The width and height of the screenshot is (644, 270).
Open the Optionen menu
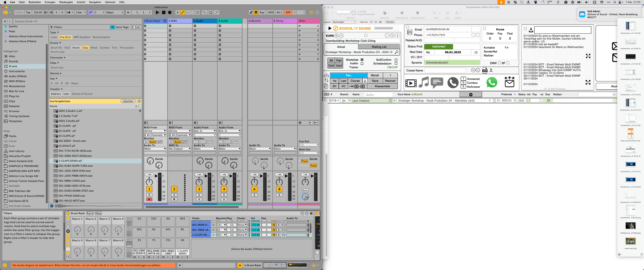tap(110, 2)
